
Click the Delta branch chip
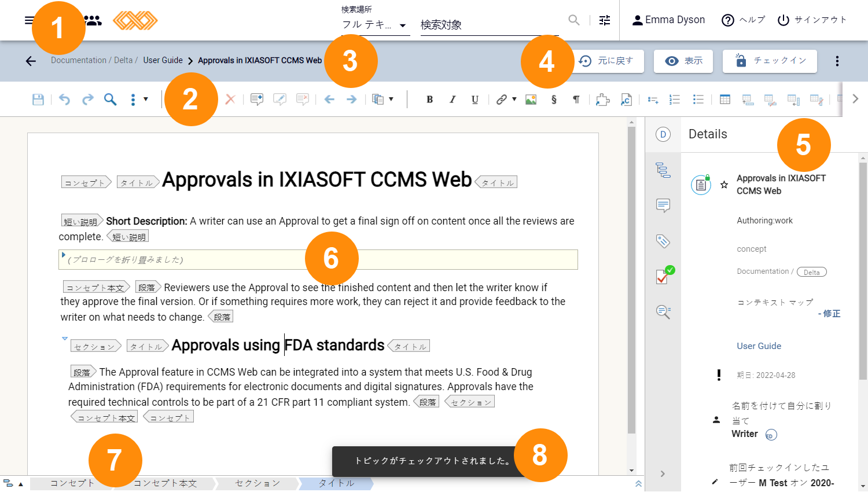coord(812,272)
